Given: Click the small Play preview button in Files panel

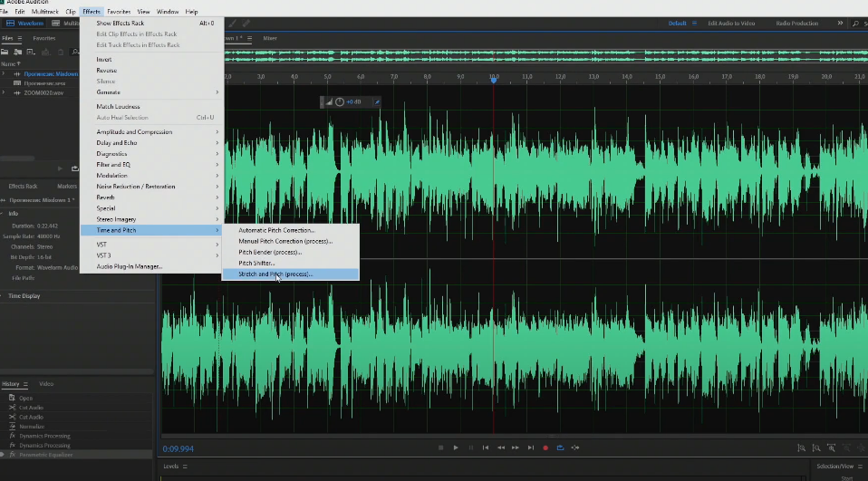Looking at the screenshot, I should click(x=60, y=168).
